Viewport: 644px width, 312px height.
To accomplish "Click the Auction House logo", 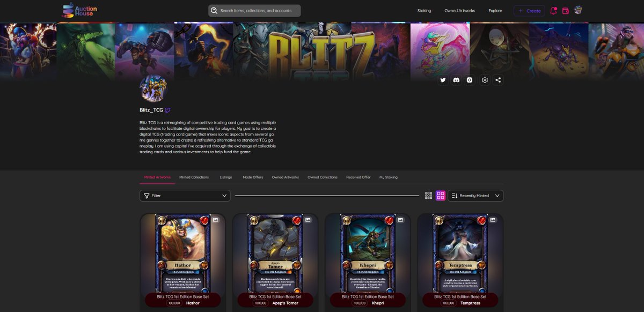I will tap(80, 10).
